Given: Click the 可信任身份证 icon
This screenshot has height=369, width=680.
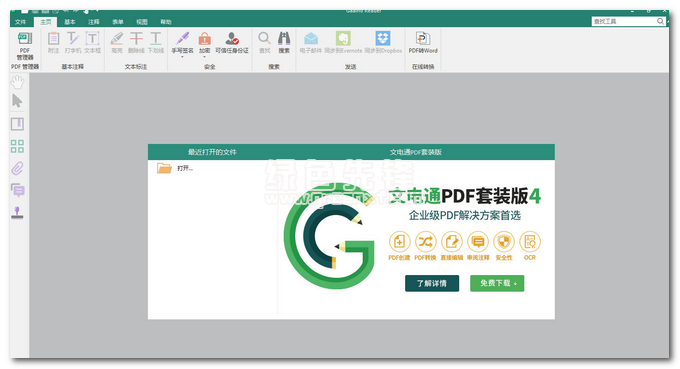Looking at the screenshot, I should pyautogui.click(x=232, y=38).
